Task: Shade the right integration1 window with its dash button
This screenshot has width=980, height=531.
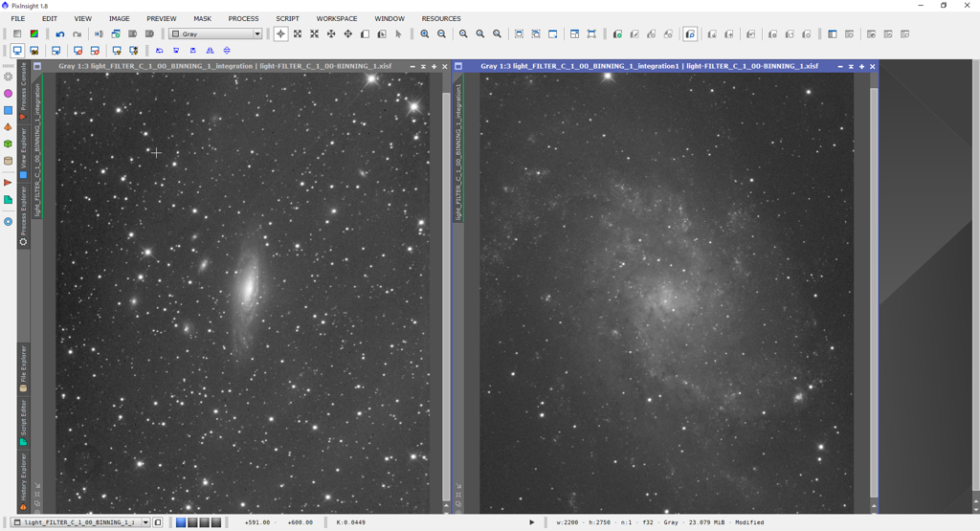Action: [x=840, y=66]
